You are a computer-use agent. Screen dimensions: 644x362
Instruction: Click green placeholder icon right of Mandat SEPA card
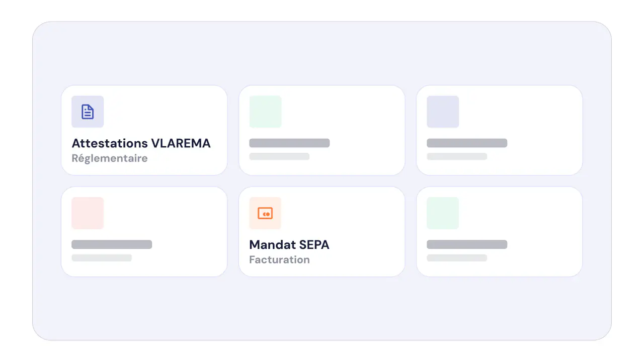[443, 213]
